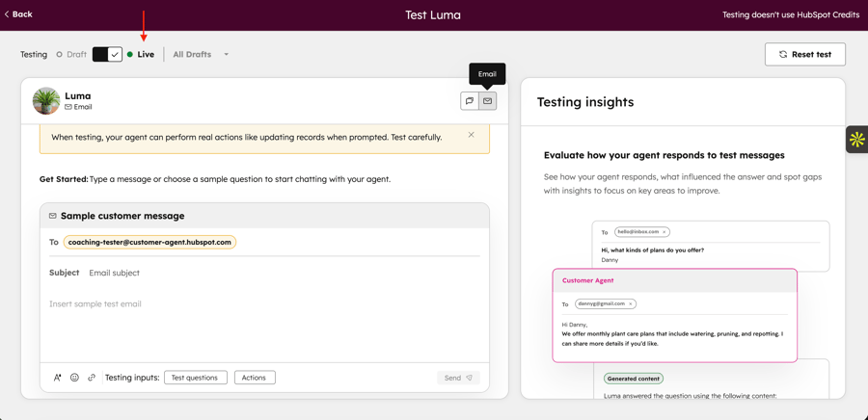This screenshot has height=420, width=868.
Task: Switch to the chat channel icon
Action: [470, 101]
